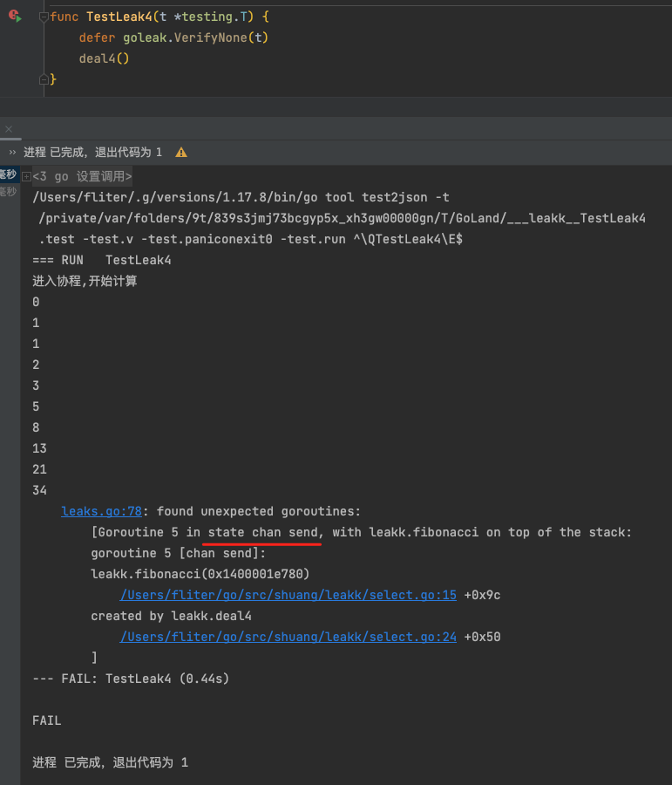Click the yellow warning triangle icon
The height and width of the screenshot is (785, 672).
181,152
